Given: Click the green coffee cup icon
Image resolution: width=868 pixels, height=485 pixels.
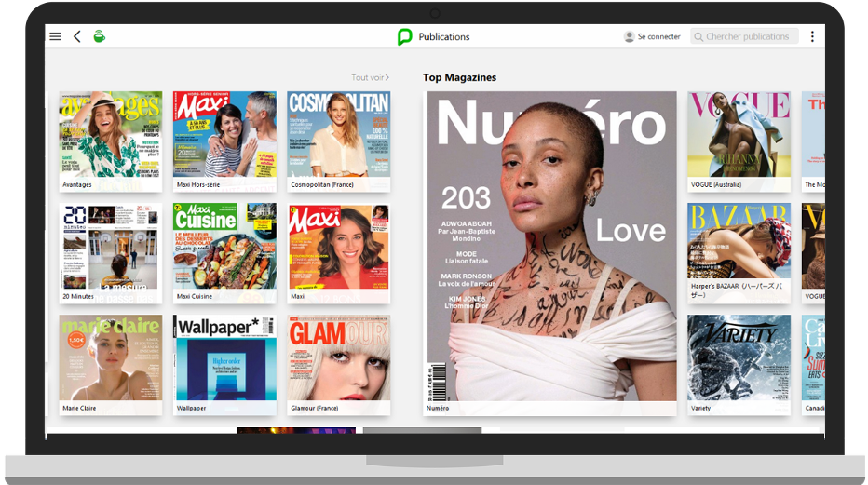Looking at the screenshot, I should (99, 36).
